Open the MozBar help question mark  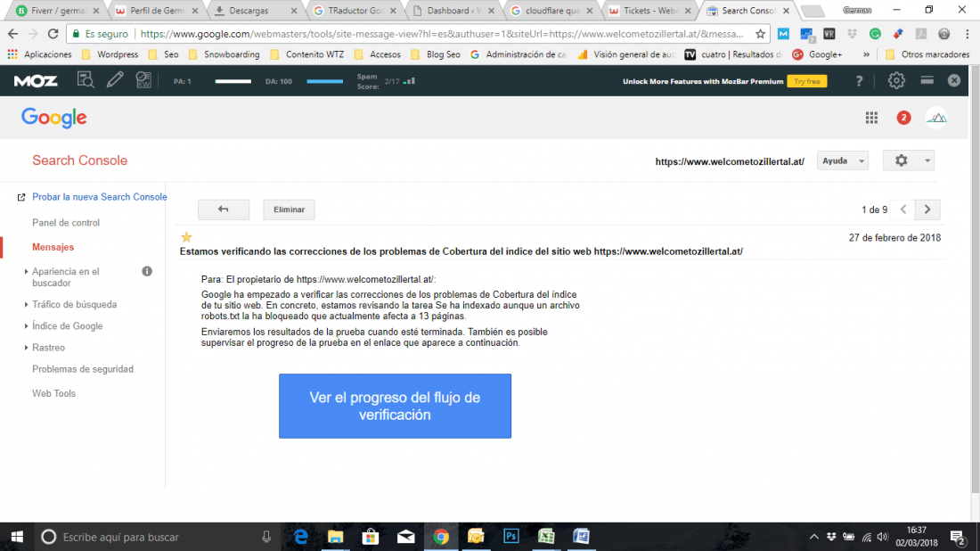[x=859, y=80]
